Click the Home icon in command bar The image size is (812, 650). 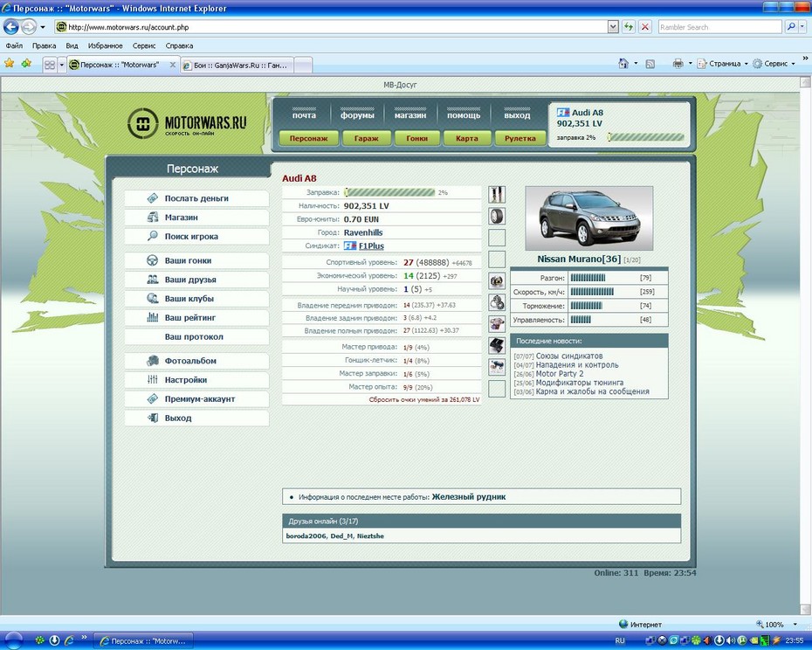tap(623, 64)
